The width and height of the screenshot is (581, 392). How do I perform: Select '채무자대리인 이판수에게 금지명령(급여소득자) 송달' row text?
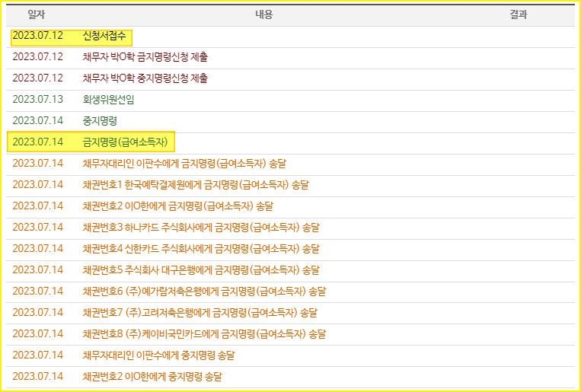click(x=184, y=164)
